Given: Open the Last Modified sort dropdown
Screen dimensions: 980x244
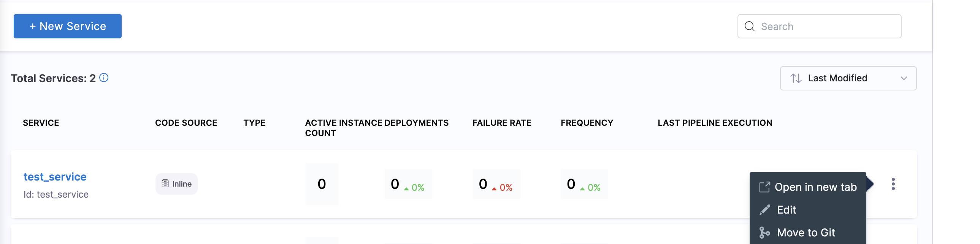Looking at the screenshot, I should 848,78.
